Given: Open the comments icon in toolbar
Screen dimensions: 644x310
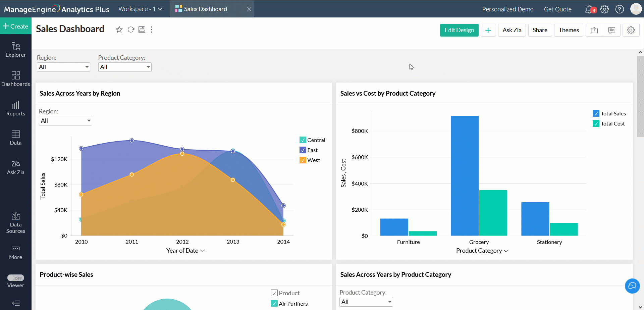Looking at the screenshot, I should [x=611, y=30].
